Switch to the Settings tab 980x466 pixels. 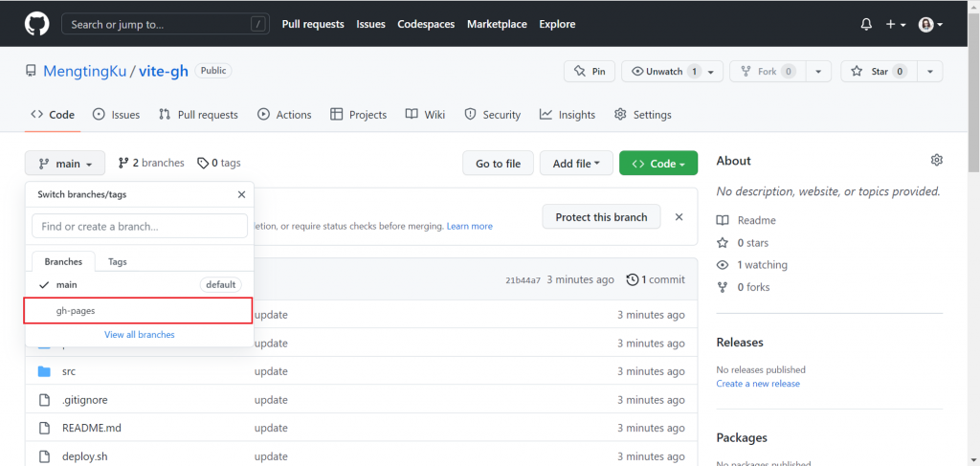643,115
